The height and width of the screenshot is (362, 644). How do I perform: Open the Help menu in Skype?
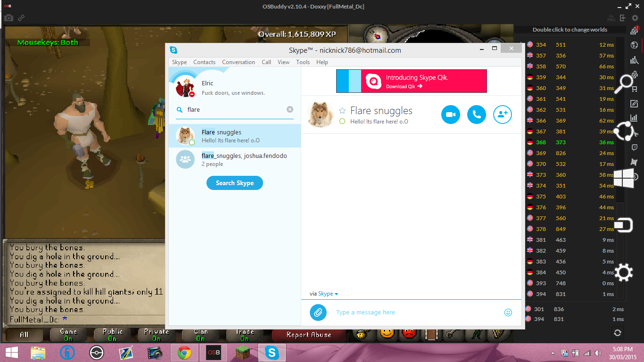322,62
